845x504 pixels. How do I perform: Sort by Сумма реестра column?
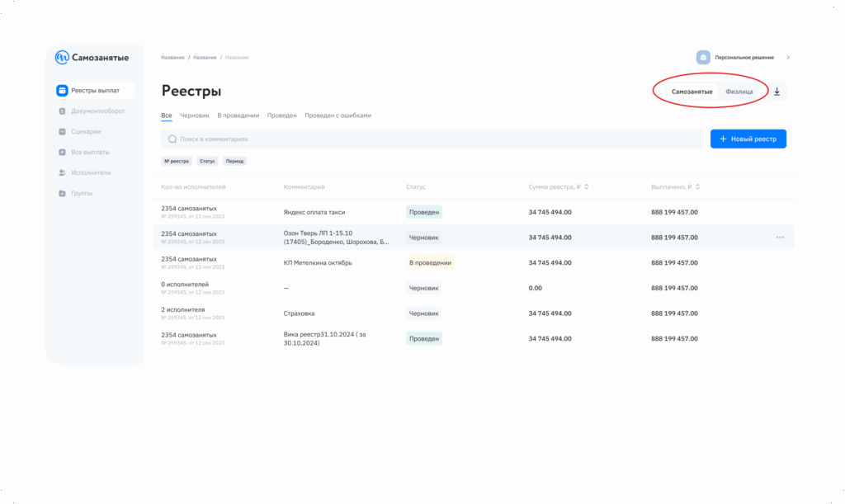click(586, 187)
